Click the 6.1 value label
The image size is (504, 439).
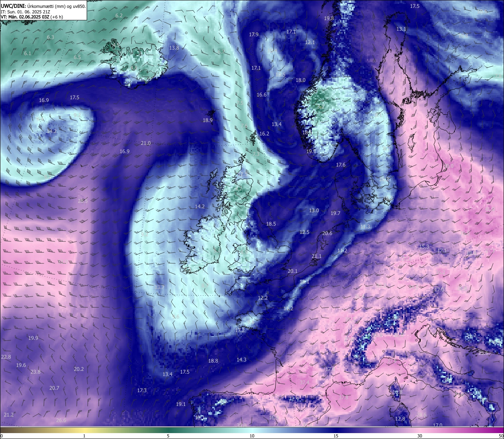(28, 54)
